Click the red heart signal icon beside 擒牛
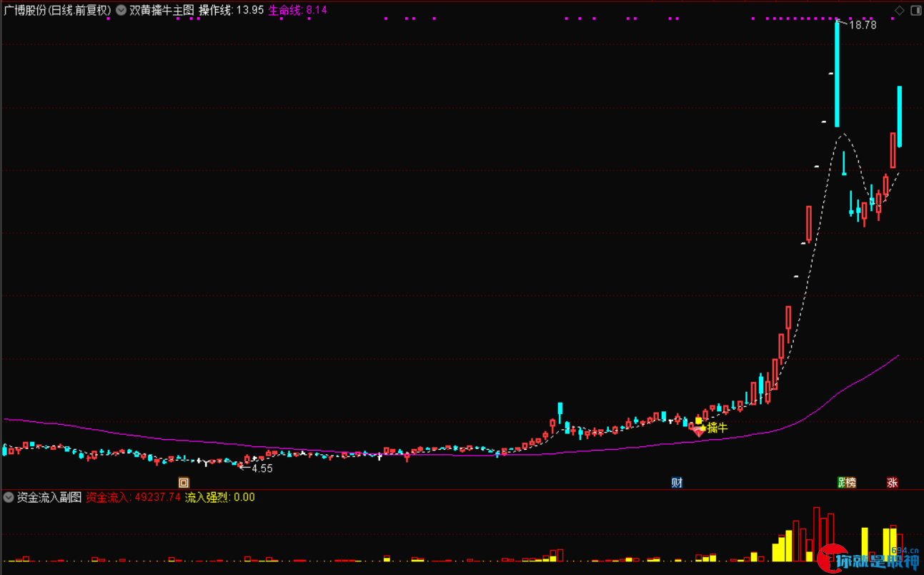This screenshot has width=924, height=575. pos(698,431)
